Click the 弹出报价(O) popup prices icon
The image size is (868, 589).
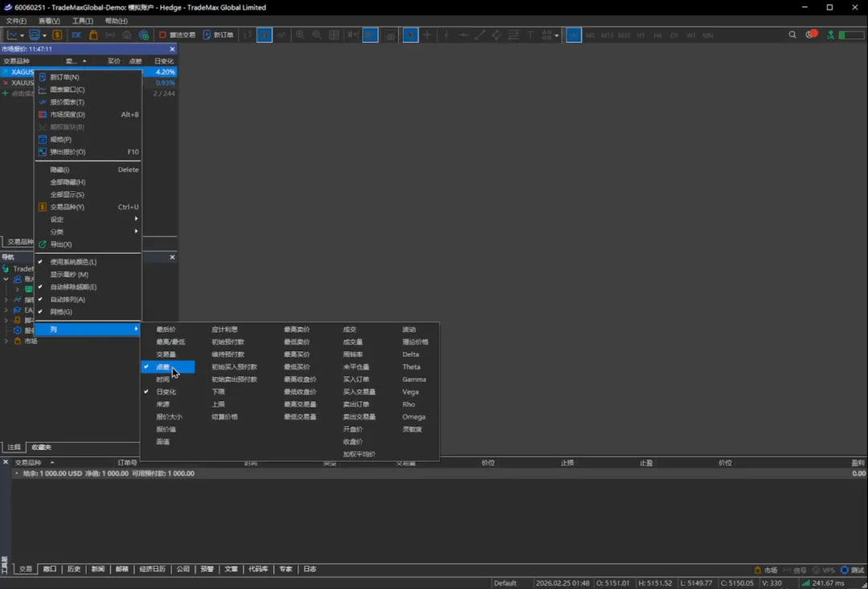pos(43,152)
